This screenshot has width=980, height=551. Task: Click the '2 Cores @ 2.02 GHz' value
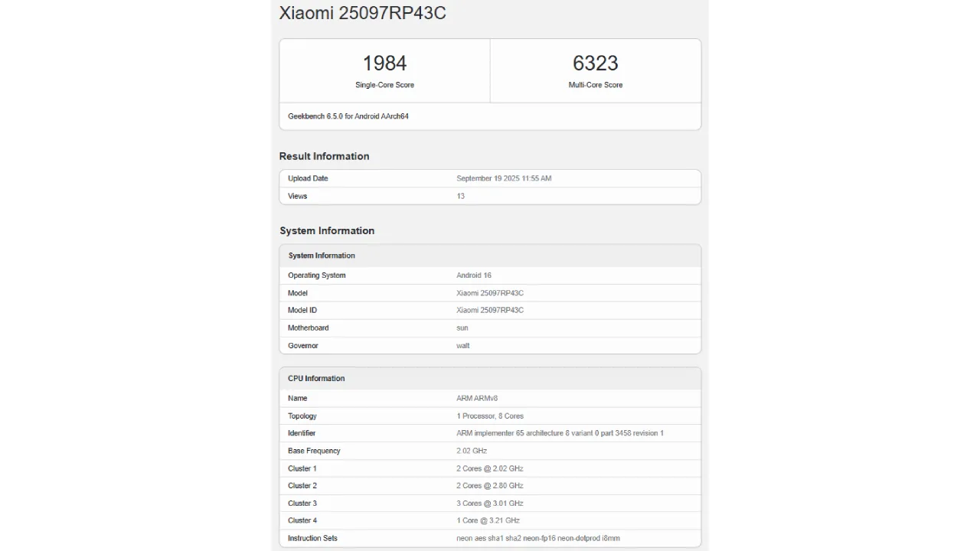(490, 468)
